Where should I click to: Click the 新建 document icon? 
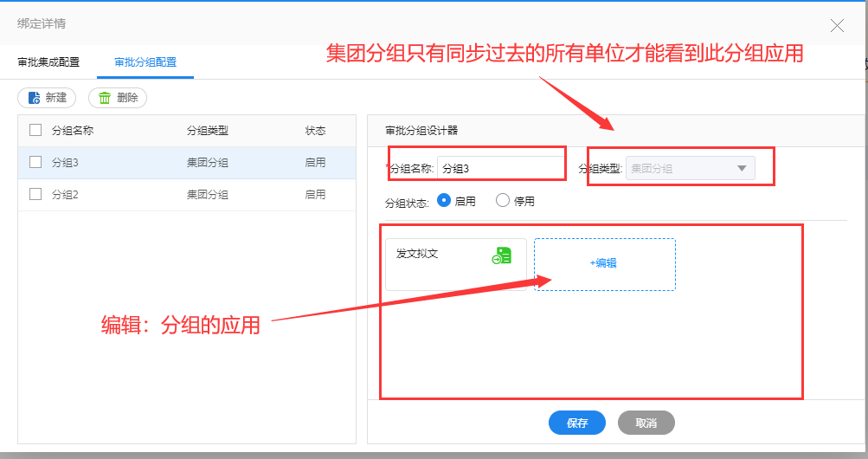pyautogui.click(x=35, y=98)
